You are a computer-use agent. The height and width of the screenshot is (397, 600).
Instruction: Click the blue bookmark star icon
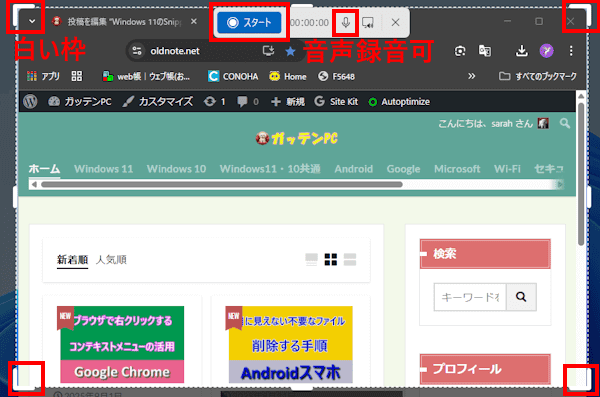point(290,51)
